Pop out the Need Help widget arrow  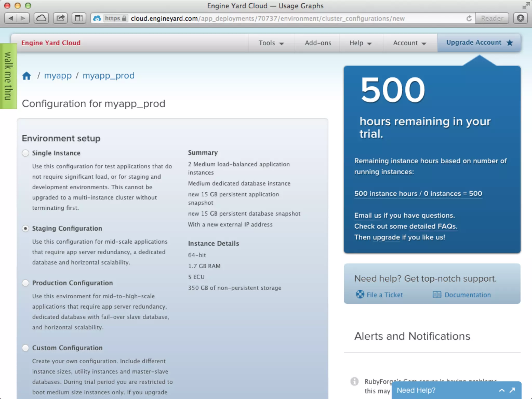click(512, 390)
